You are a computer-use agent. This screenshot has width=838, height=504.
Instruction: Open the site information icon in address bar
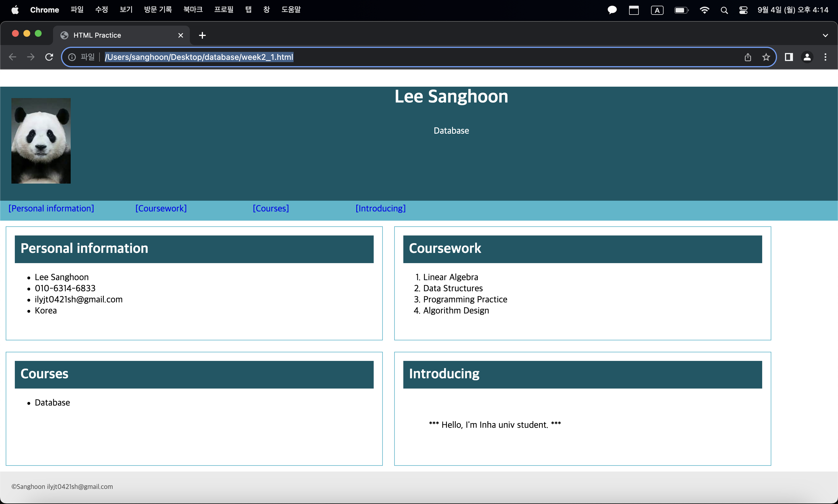tap(72, 57)
